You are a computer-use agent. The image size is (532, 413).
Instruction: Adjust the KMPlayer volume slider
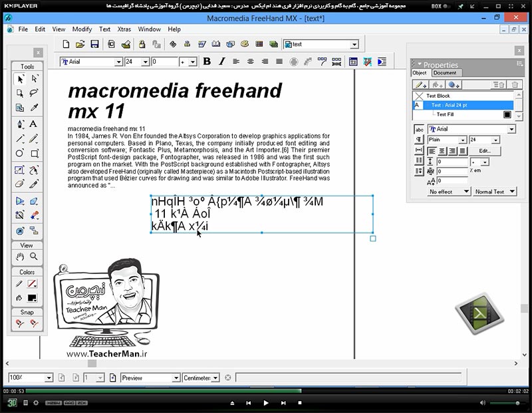pyautogui.click(x=507, y=403)
